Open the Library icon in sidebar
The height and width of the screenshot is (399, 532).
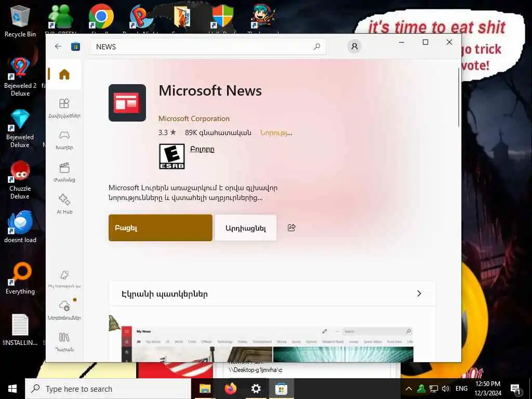click(x=64, y=342)
